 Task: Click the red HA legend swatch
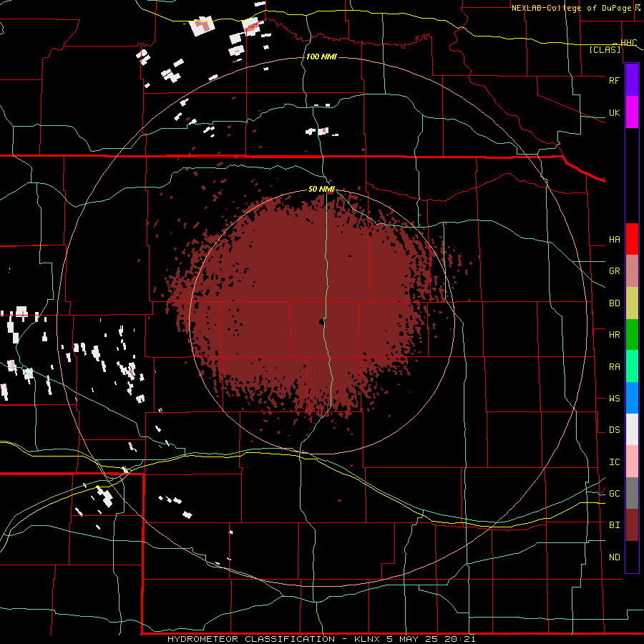click(632, 239)
